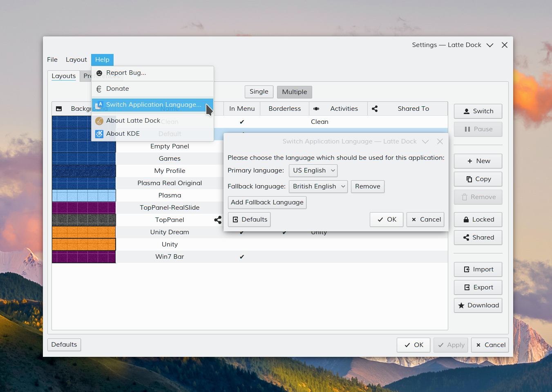
Task: Click the Report Bug face icon
Action: 99,73
